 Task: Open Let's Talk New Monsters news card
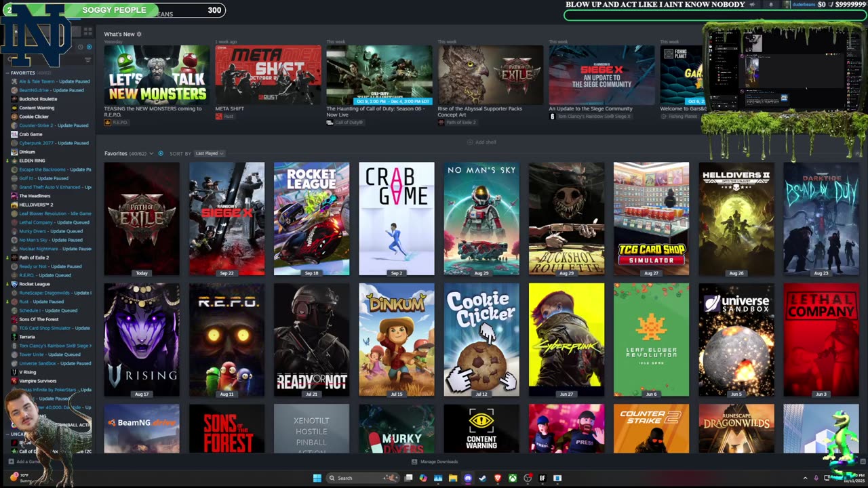tap(157, 75)
